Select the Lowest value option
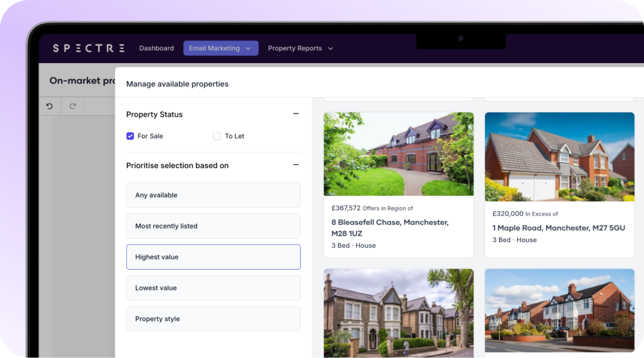 213,288
